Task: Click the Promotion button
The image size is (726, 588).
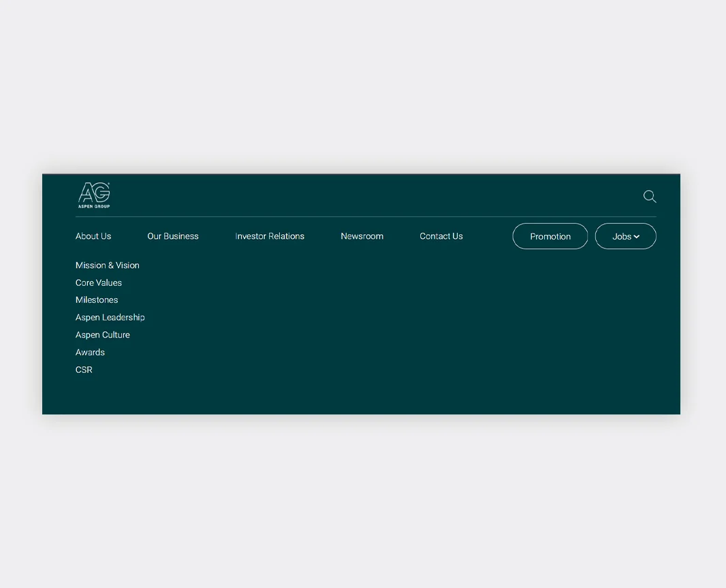Action: (x=550, y=236)
